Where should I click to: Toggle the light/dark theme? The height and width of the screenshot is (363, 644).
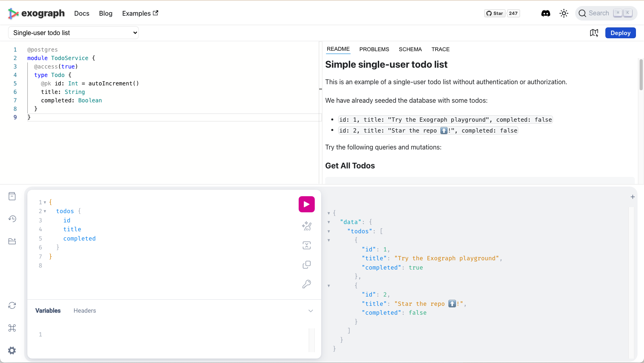(x=564, y=13)
